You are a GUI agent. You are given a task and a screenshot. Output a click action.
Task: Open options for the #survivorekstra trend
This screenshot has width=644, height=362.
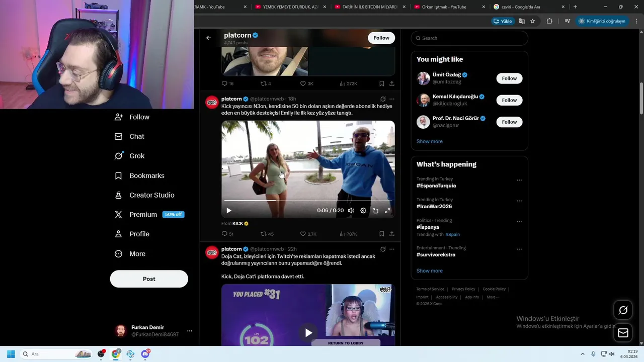point(519,249)
